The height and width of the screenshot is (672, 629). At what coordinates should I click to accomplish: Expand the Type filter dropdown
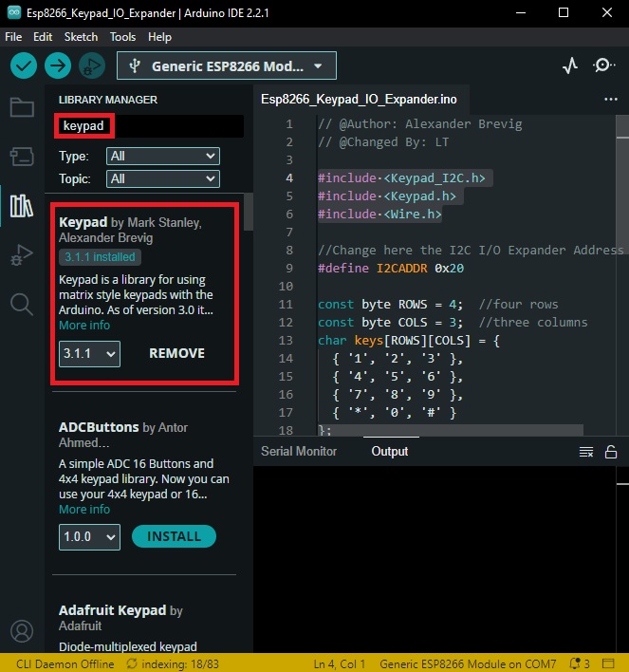click(163, 156)
